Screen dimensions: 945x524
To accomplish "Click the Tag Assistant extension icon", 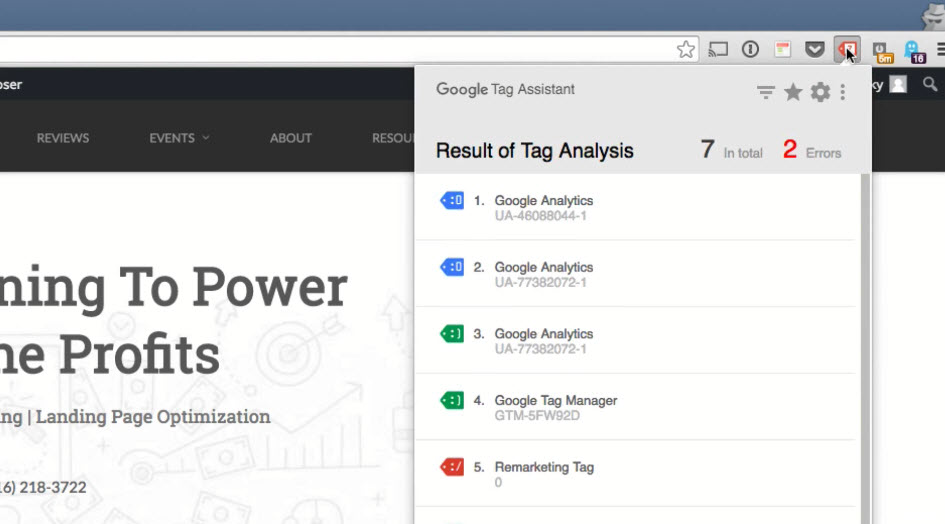I will [x=847, y=49].
